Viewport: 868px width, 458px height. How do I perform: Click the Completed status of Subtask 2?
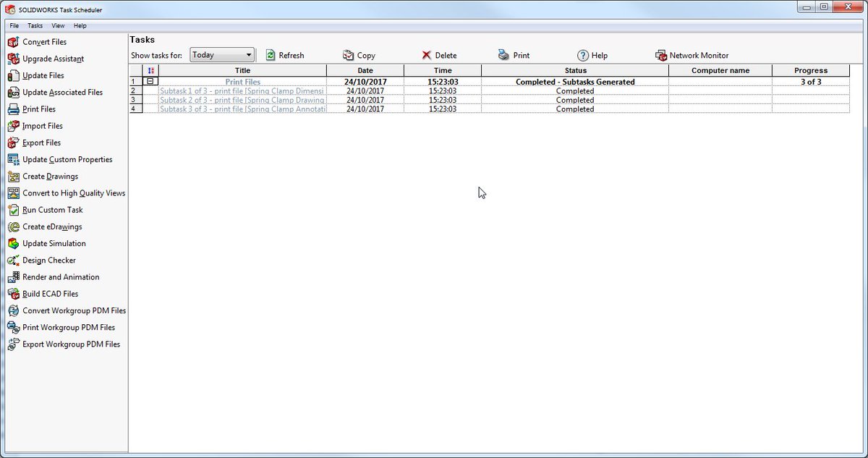click(x=575, y=100)
